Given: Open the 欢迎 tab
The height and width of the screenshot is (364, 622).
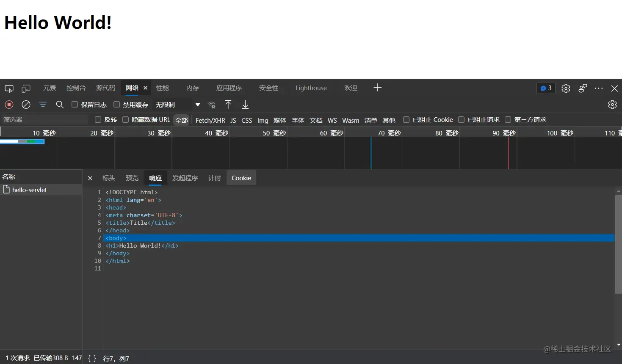Looking at the screenshot, I should click(351, 88).
